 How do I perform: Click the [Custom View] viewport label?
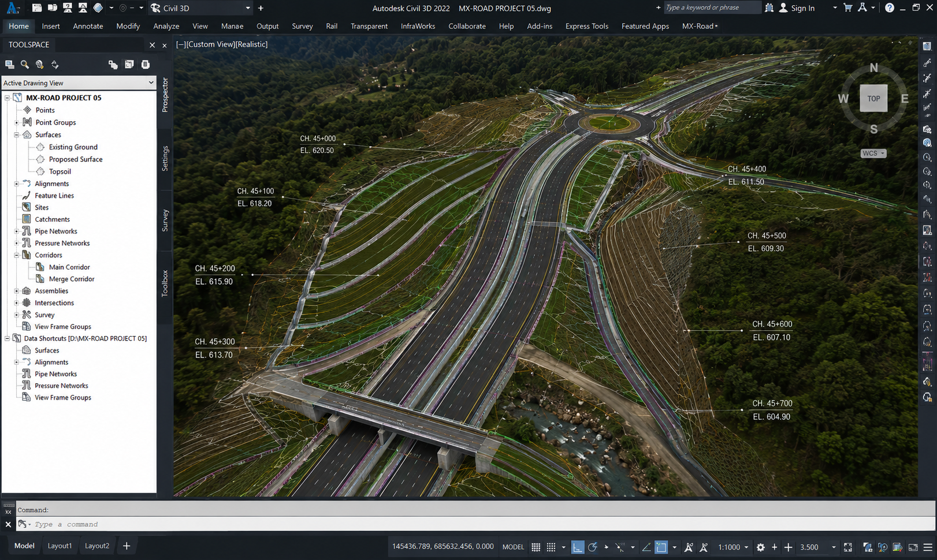pos(210,44)
